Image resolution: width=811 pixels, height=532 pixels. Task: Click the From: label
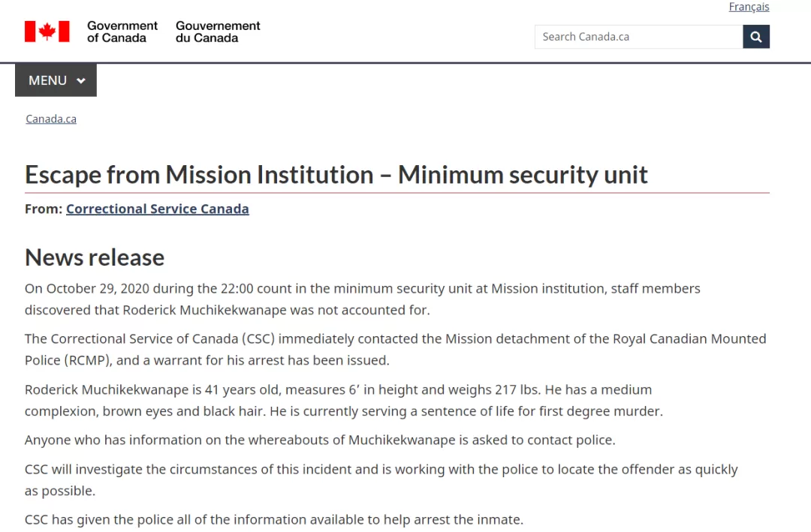(x=44, y=209)
